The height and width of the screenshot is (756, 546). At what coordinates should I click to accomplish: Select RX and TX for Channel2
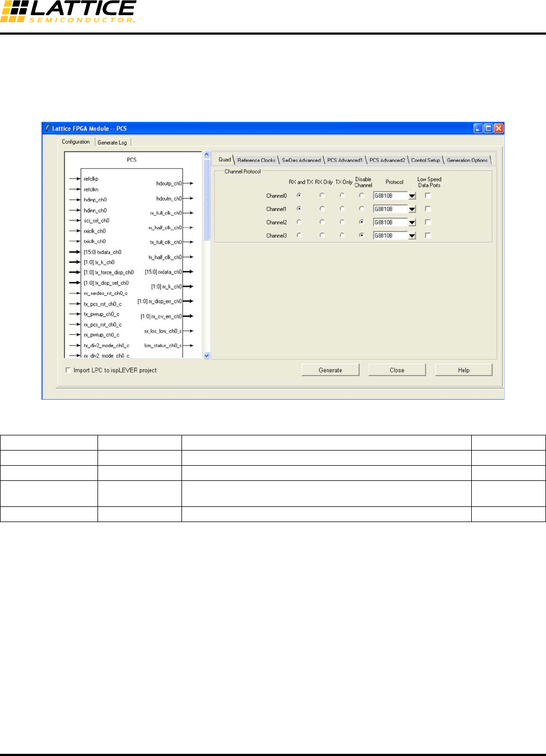(299, 222)
